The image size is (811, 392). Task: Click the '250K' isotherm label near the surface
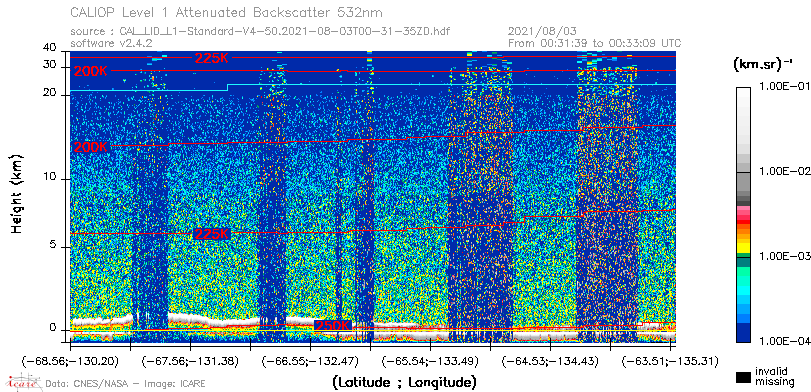click(333, 325)
